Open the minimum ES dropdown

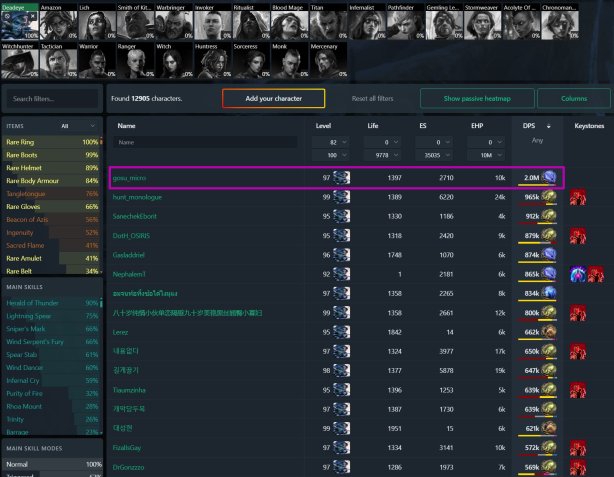click(434, 143)
